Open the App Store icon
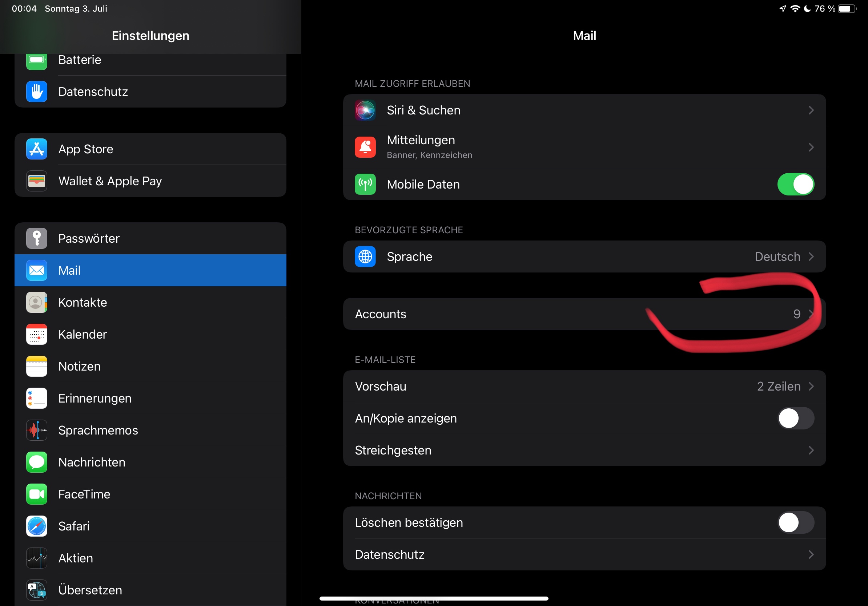This screenshot has height=606, width=868. tap(37, 149)
